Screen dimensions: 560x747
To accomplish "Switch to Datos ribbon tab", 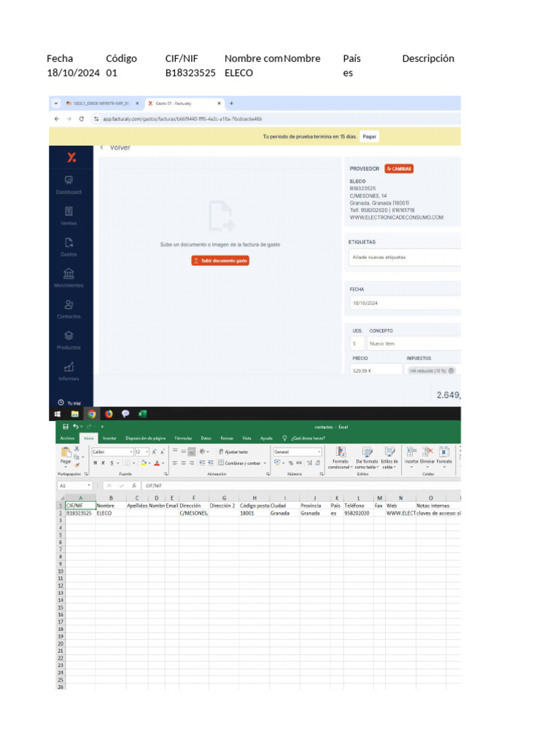I will pos(206,438).
